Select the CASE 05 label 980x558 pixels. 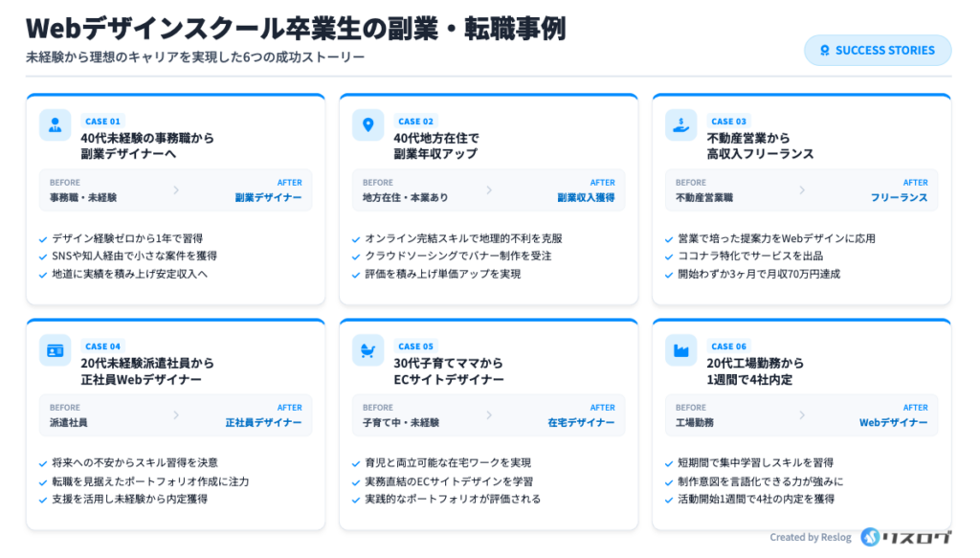coord(415,346)
